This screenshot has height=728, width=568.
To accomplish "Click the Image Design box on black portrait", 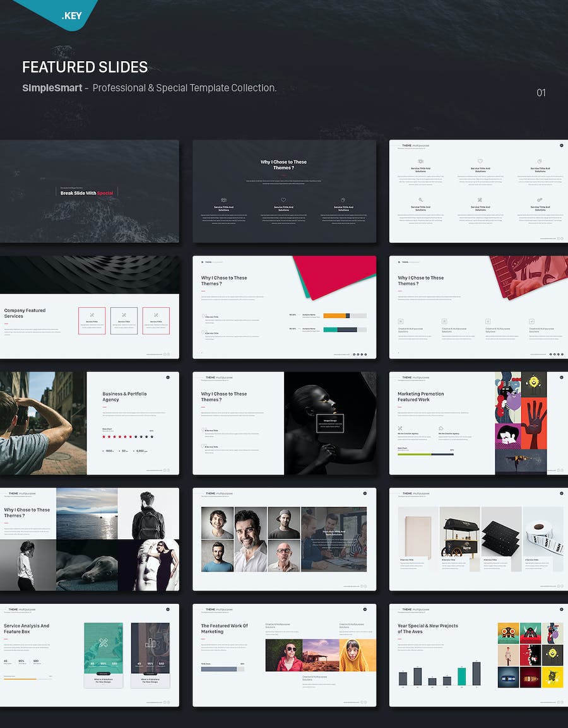I will [x=330, y=423].
